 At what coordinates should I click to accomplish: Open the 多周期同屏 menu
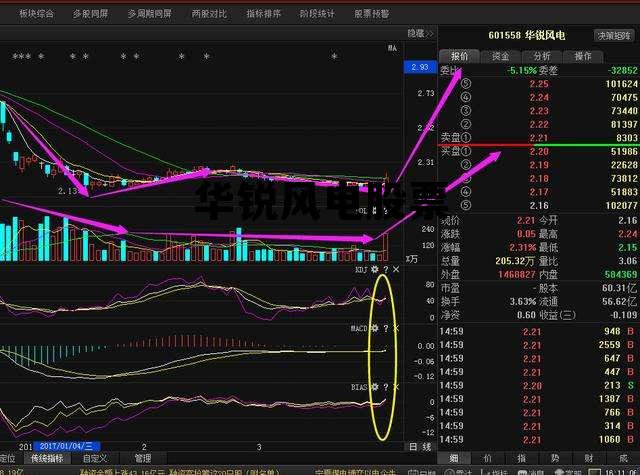coord(149,14)
